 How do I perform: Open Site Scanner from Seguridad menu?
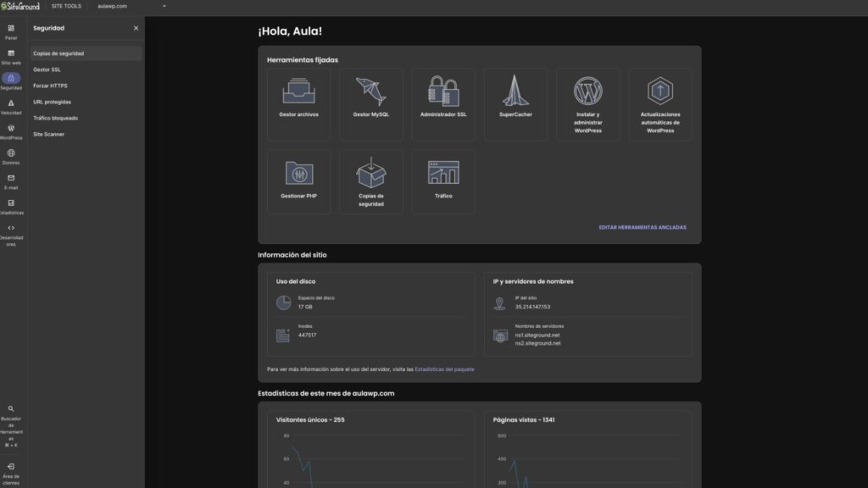(x=48, y=135)
